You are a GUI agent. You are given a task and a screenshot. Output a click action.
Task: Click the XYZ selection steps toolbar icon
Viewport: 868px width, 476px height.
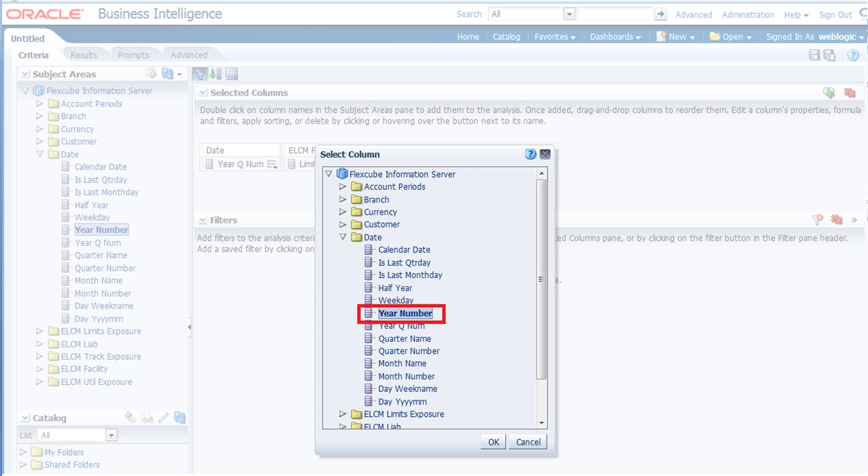click(231, 74)
